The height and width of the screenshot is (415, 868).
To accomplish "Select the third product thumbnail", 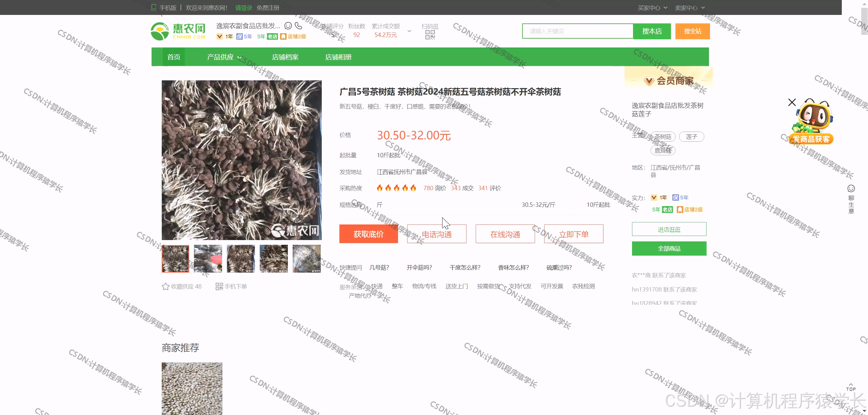I will pyautogui.click(x=241, y=259).
